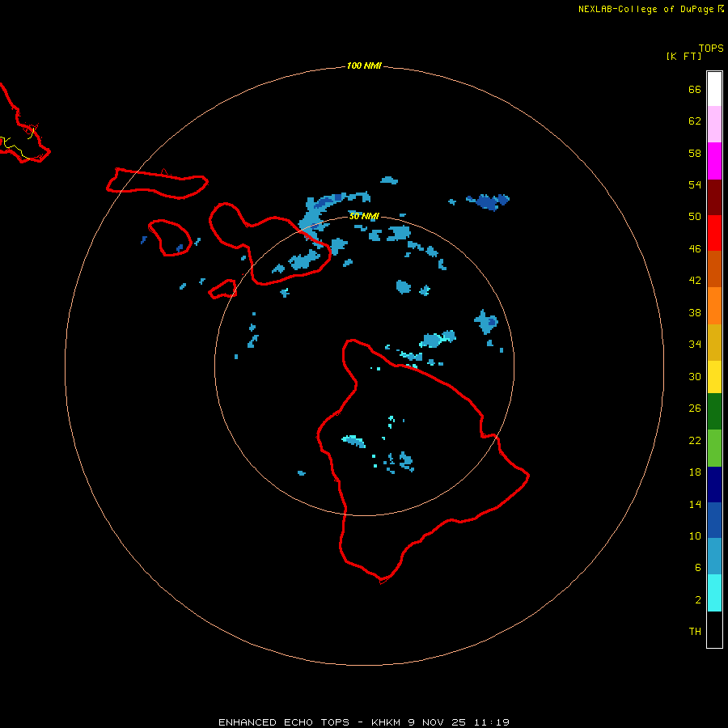
Task: Click the legend value 42
Action: pos(695,280)
